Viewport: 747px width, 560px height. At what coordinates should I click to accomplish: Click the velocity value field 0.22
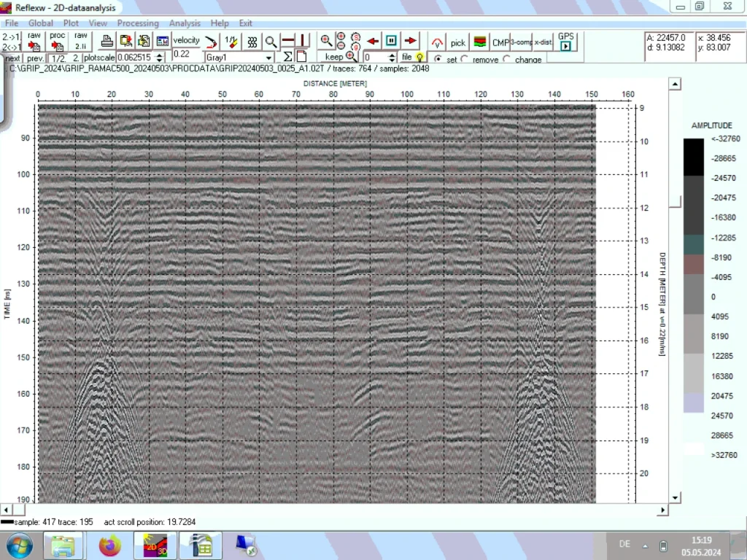click(x=186, y=54)
